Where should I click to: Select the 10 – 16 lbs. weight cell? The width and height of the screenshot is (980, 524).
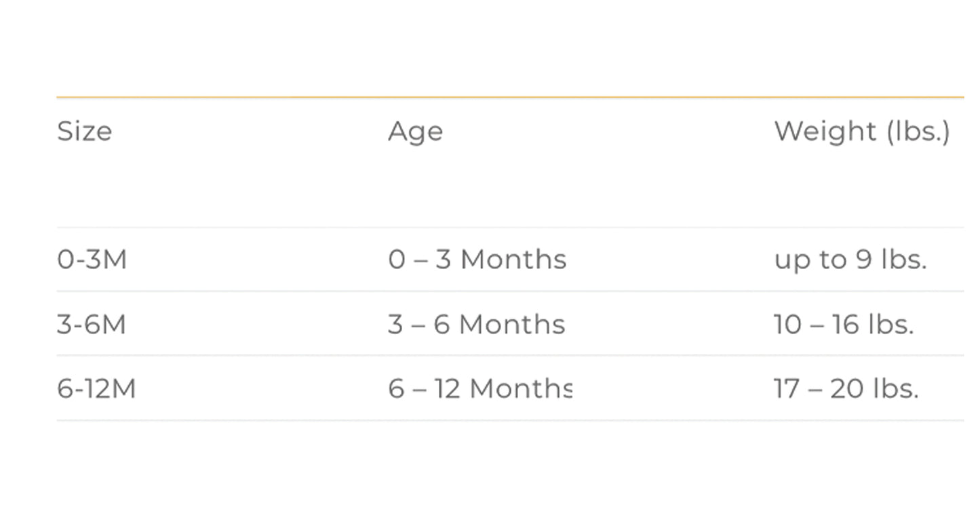844,325
